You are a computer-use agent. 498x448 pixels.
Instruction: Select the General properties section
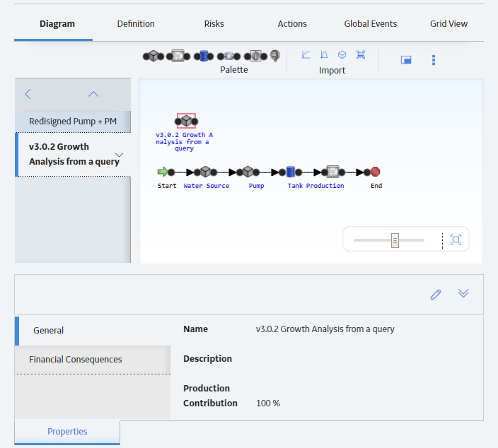click(93, 331)
